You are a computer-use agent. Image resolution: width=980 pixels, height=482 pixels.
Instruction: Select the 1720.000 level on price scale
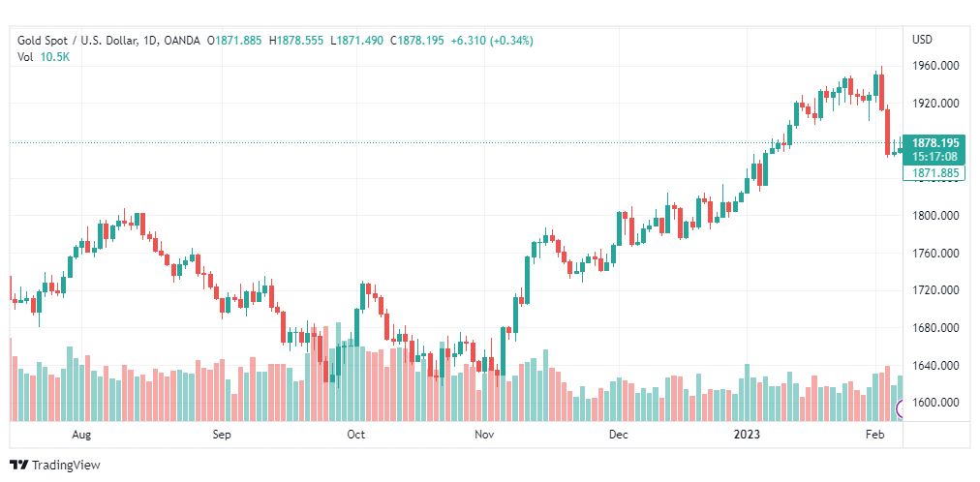[x=934, y=290]
